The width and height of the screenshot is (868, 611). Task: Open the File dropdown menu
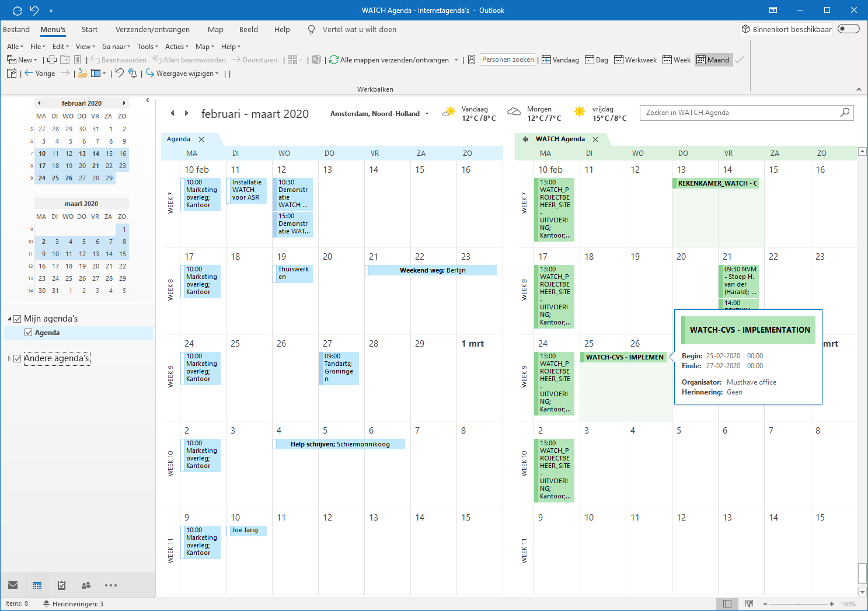[x=38, y=47]
